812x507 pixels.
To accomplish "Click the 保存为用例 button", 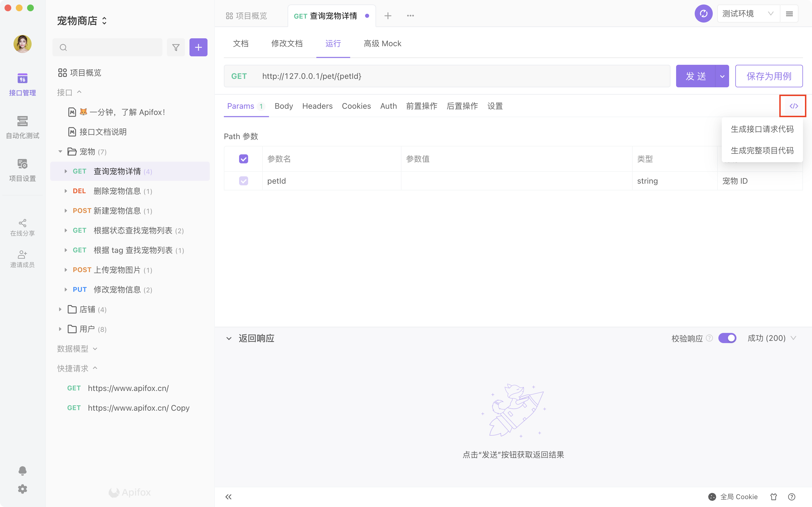I will (x=769, y=76).
